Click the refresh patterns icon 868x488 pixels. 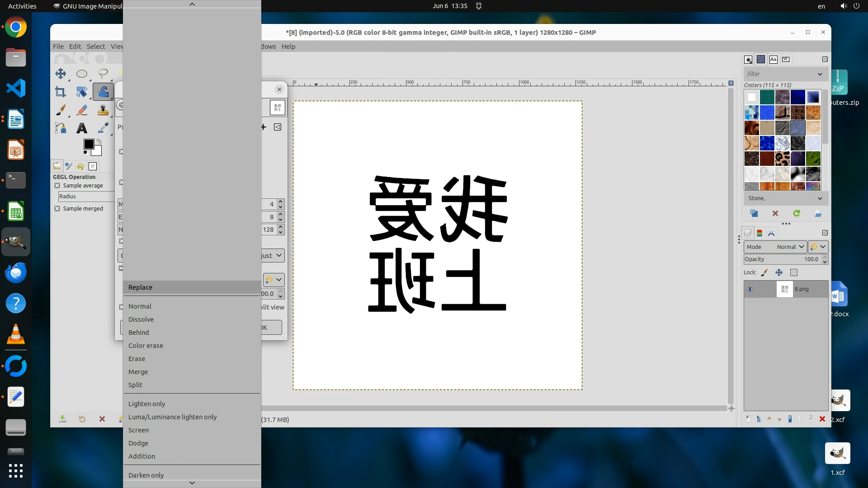point(797,213)
